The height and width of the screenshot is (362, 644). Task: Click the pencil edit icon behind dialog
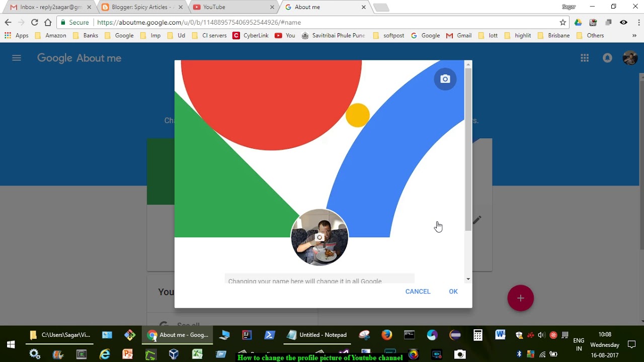[x=477, y=220]
